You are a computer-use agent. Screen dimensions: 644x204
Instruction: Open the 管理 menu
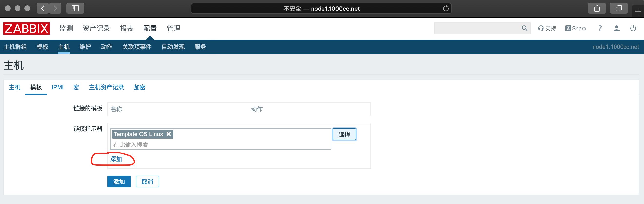173,28
